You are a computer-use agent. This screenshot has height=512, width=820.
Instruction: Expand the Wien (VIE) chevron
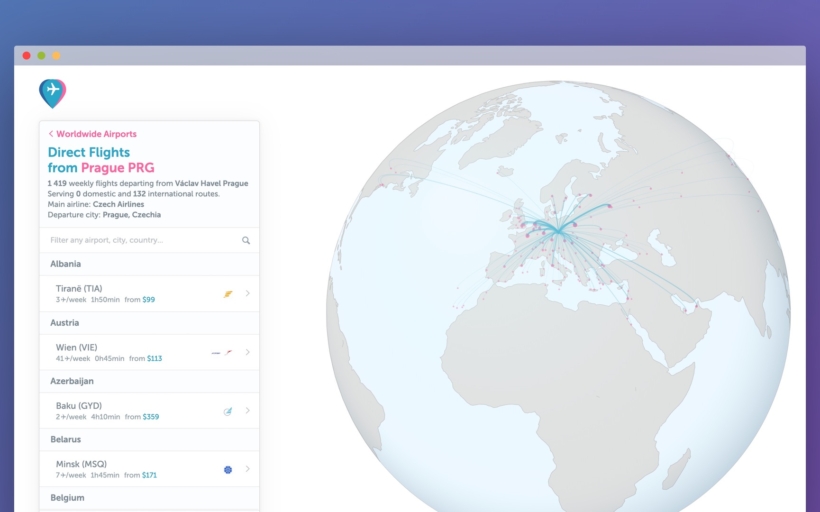point(247,352)
